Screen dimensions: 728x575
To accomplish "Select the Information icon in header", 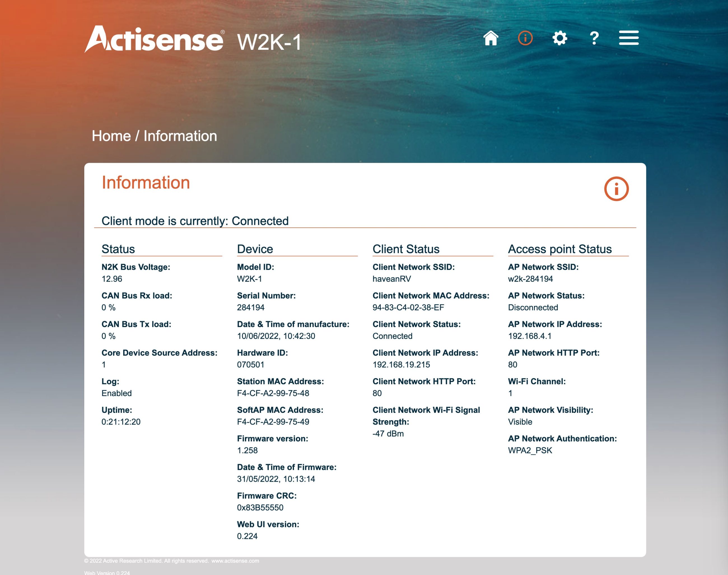I will point(525,38).
